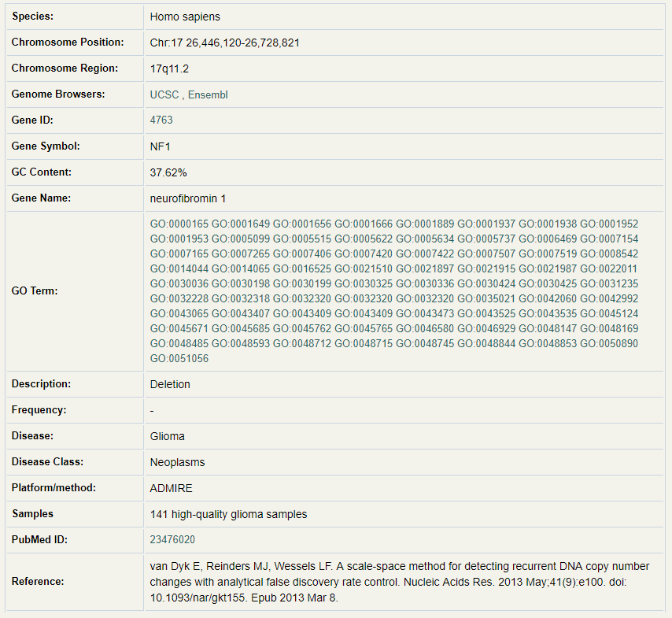Open GO:0043065 term link
The width and height of the screenshot is (672, 618).
pyautogui.click(x=179, y=313)
